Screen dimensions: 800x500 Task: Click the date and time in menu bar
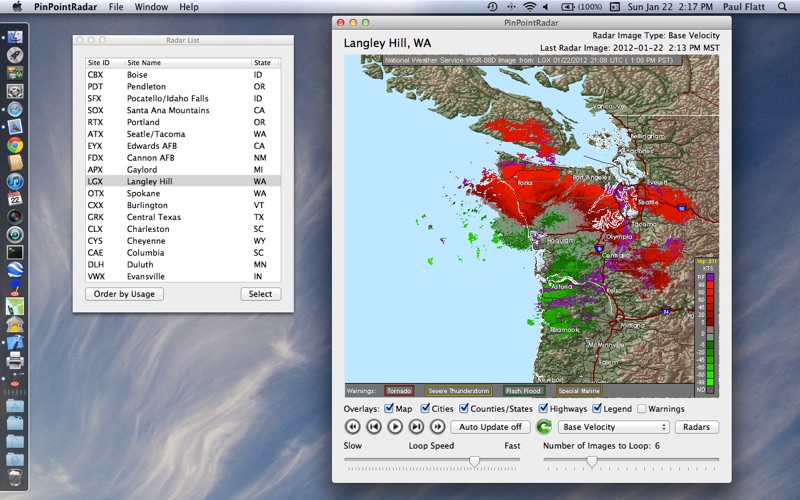(669, 7)
